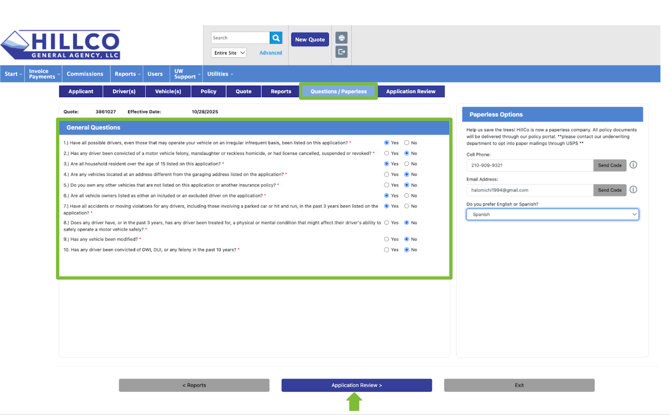
Task: Select Yes for question 9 vehicle modified
Action: [387, 239]
